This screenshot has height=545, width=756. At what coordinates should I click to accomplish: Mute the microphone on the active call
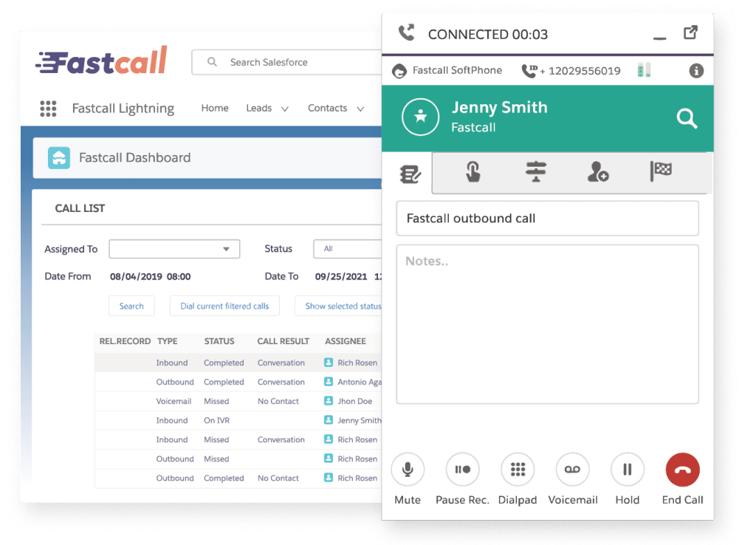point(407,469)
